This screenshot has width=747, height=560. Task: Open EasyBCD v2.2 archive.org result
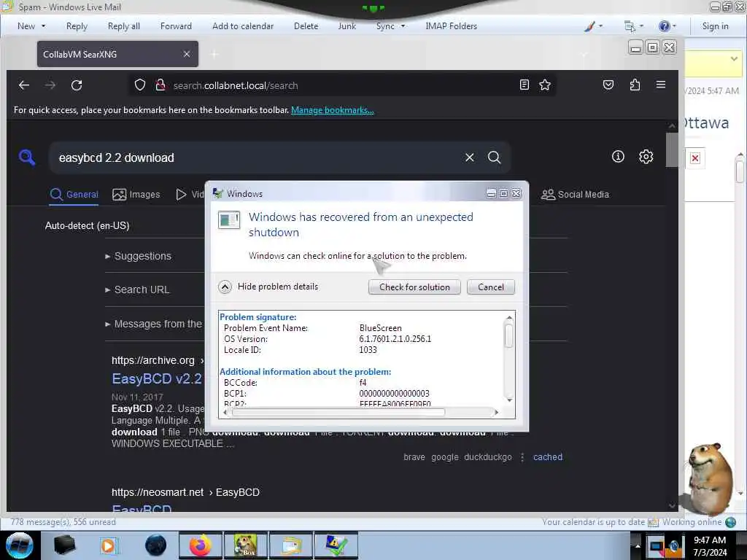click(x=157, y=379)
